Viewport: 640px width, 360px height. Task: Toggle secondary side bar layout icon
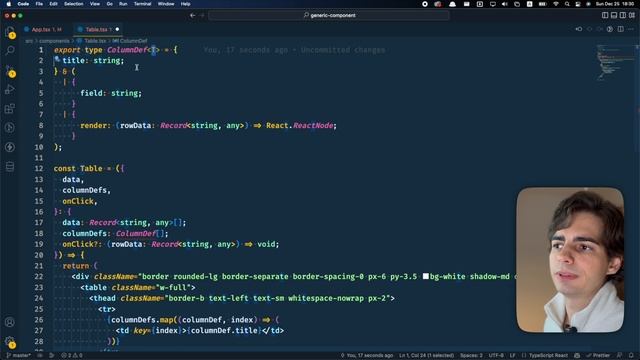coord(623,16)
